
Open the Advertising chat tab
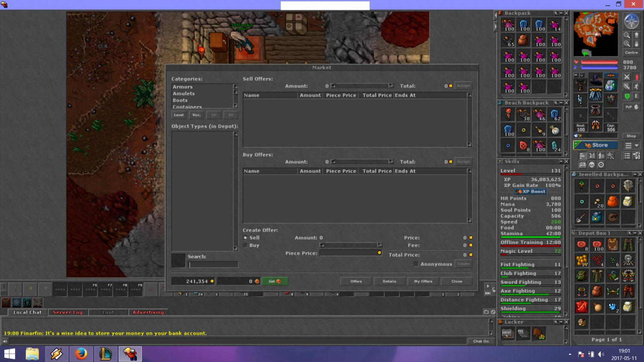tap(148, 312)
